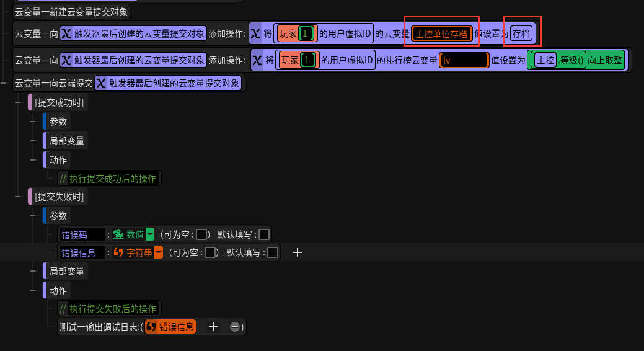This screenshot has height=351, width=644.
Task: Click the X icon before 将 in 排行榜云变量 row
Action: 257,60
